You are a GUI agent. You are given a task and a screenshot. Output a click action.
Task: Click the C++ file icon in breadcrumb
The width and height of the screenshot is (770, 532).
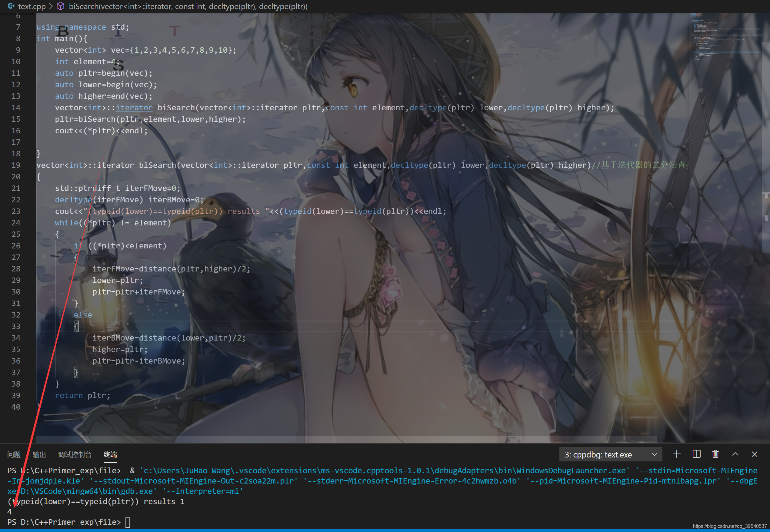pyautogui.click(x=11, y=6)
